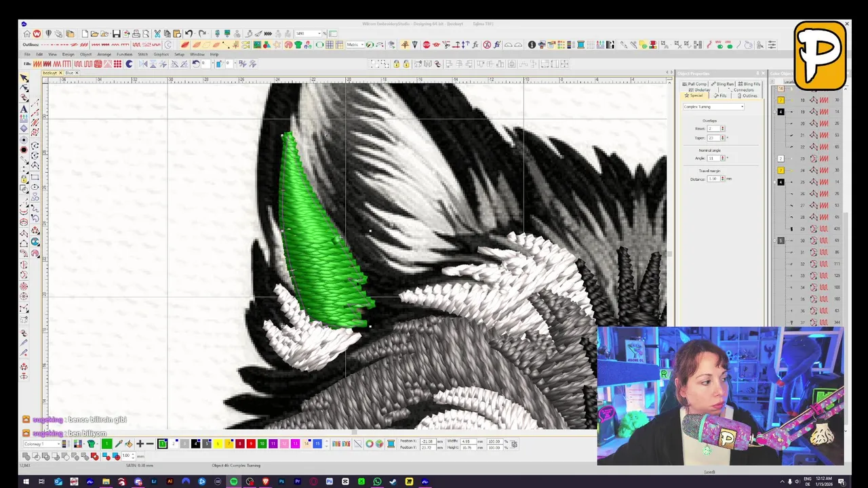
Task: Click the Width value input field
Action: point(468,441)
